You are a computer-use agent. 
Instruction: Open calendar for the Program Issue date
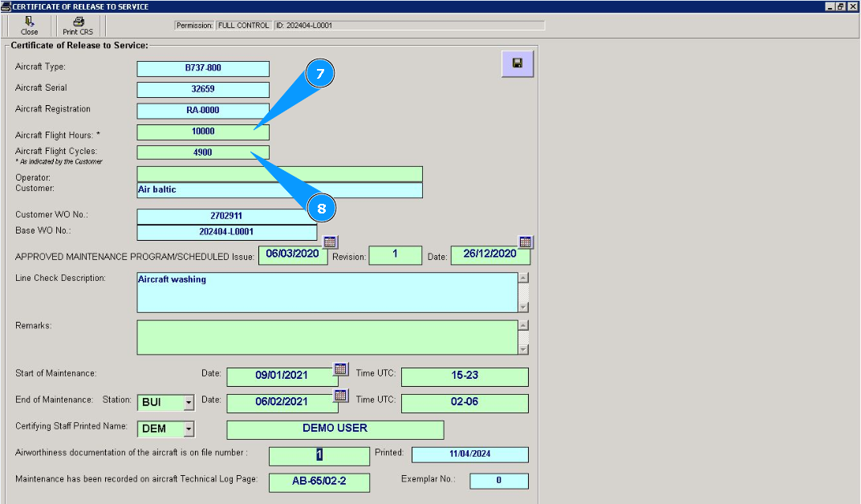coord(330,242)
